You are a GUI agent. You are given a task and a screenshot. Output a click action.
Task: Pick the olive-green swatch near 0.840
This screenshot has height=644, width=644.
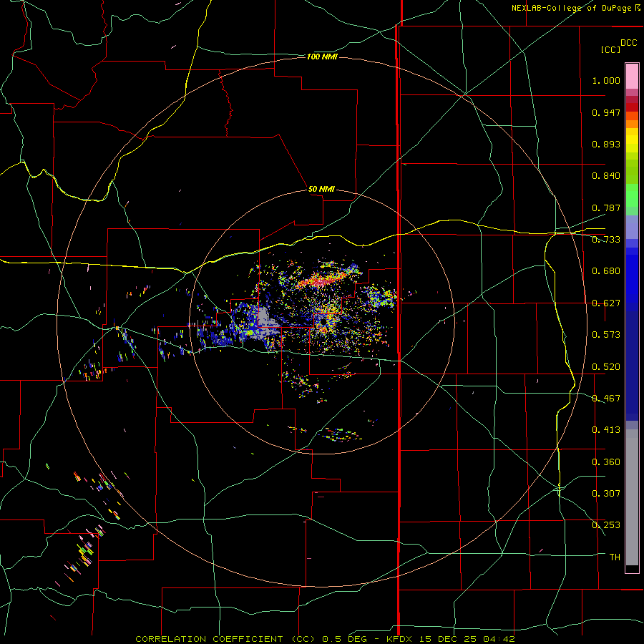(x=632, y=172)
